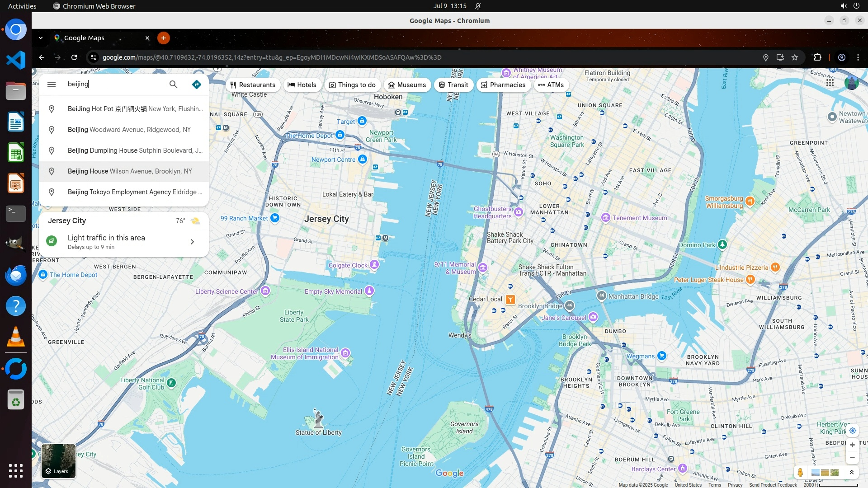Choose Beijing House Wilson Avenue suggestion

coord(130,171)
